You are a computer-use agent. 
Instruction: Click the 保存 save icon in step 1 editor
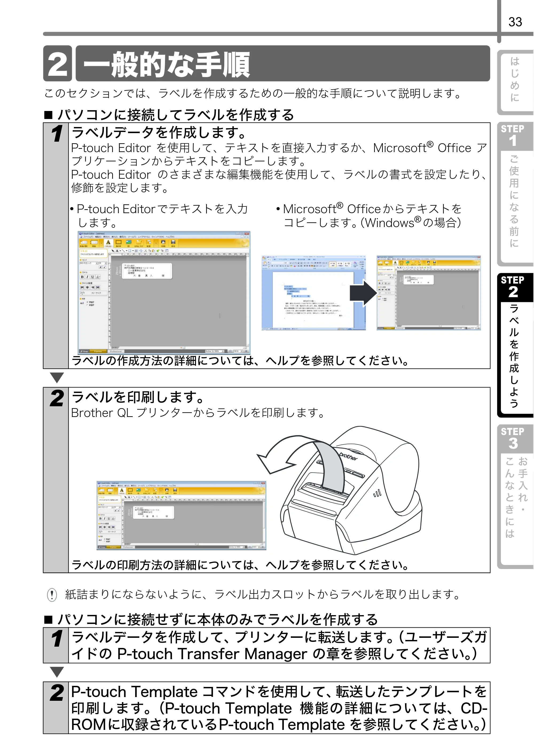coord(173,244)
